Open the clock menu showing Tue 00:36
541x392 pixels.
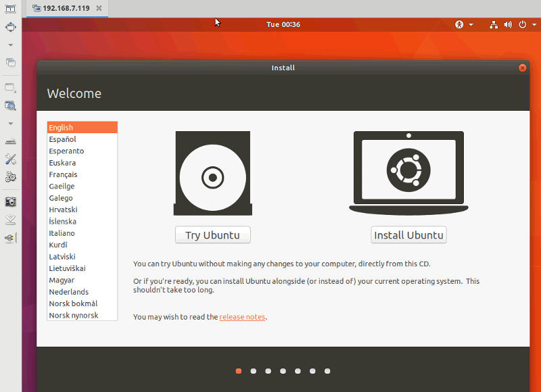[283, 24]
